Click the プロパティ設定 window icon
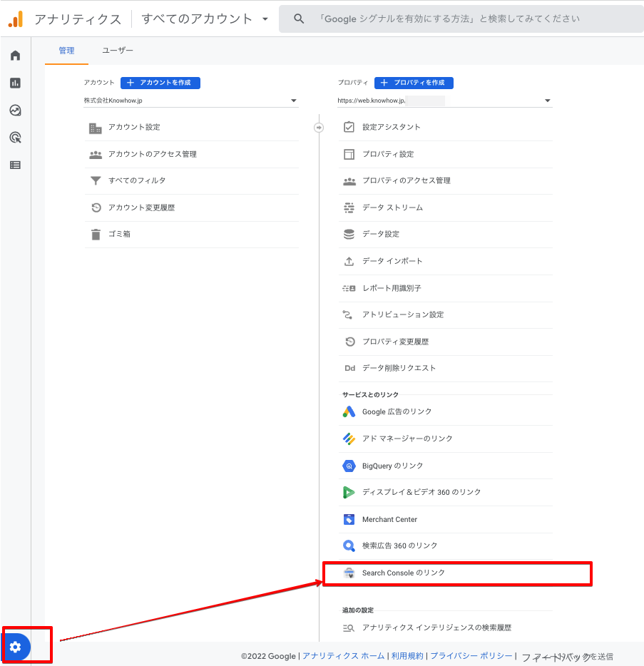The height and width of the screenshot is (666, 644). tap(349, 154)
